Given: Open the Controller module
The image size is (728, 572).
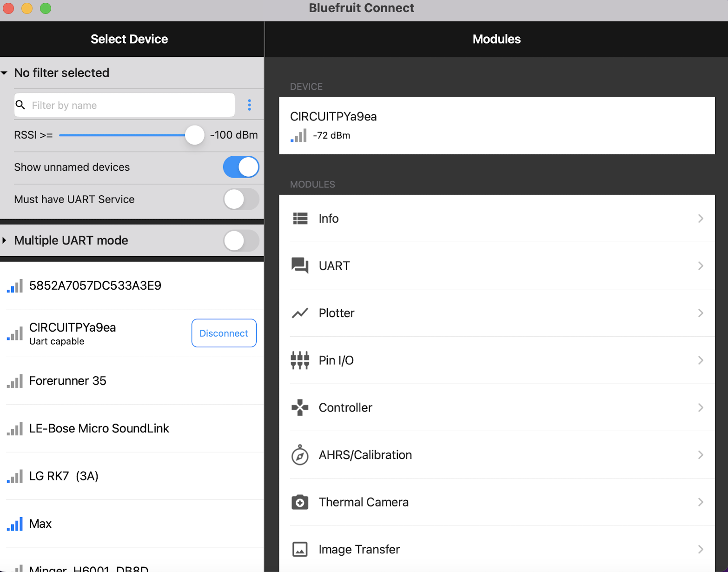Looking at the screenshot, I should coord(497,407).
